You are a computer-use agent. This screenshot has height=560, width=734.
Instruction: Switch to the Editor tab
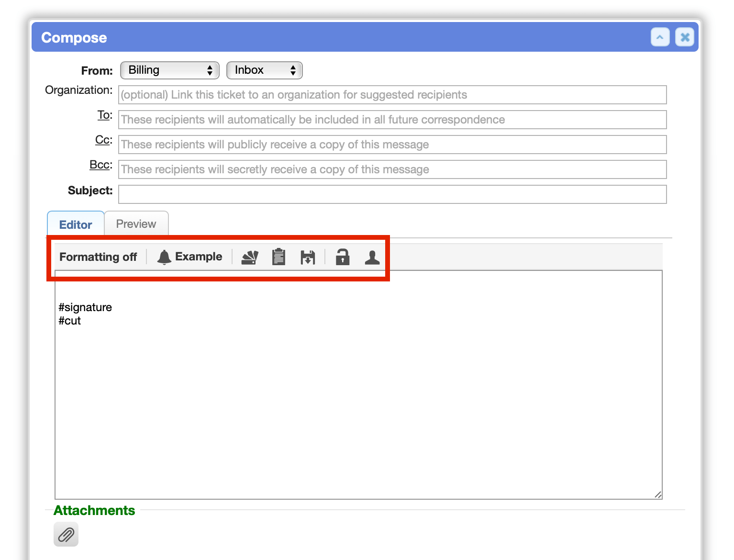point(76,224)
